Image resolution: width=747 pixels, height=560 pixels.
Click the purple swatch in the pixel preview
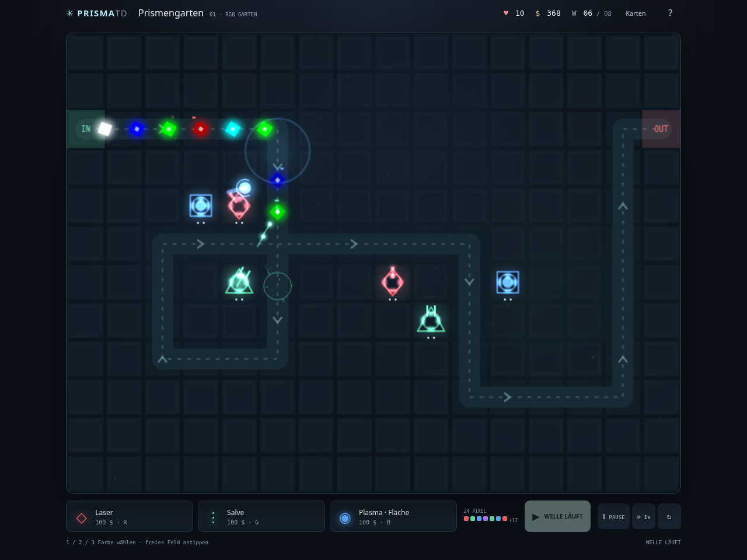tap(486, 519)
